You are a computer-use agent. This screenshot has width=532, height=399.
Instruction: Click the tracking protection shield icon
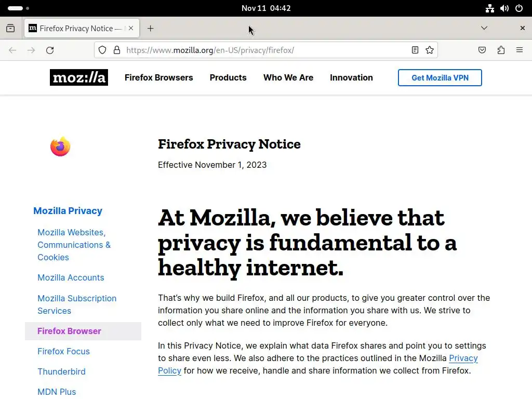pyautogui.click(x=102, y=50)
